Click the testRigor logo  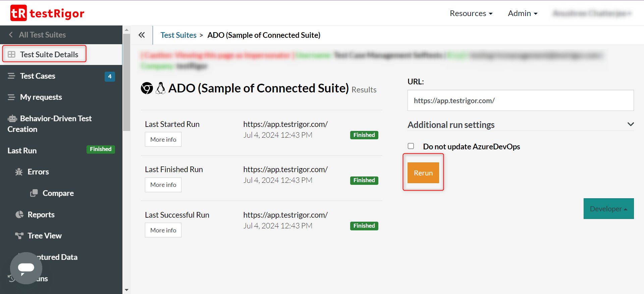click(47, 13)
